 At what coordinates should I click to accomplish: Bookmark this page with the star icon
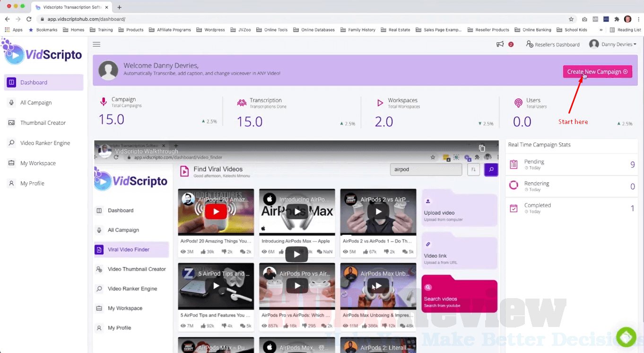571,19
